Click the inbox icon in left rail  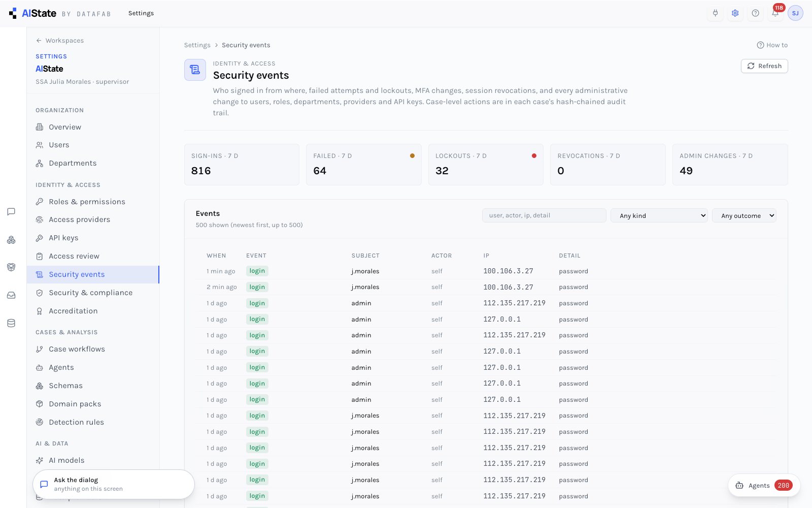point(11,295)
